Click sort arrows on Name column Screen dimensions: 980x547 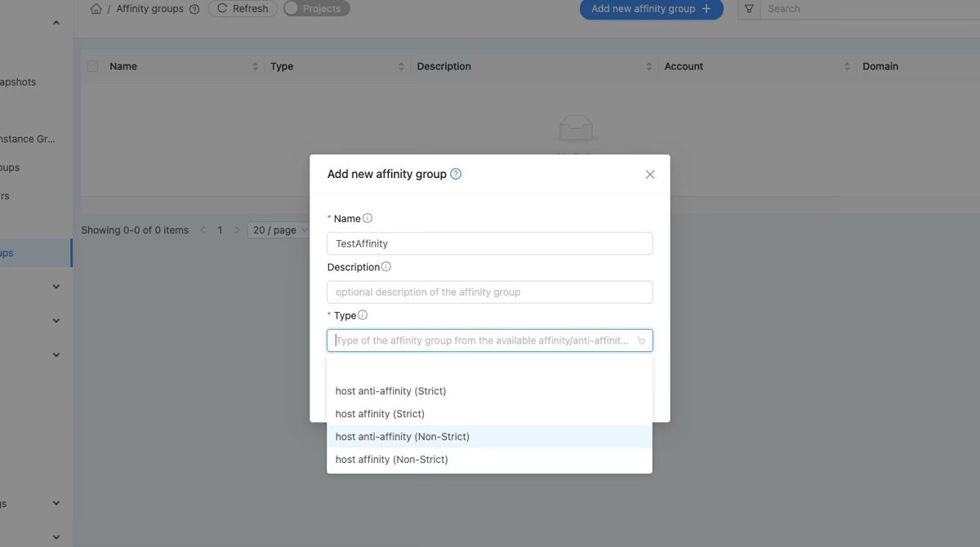click(255, 67)
